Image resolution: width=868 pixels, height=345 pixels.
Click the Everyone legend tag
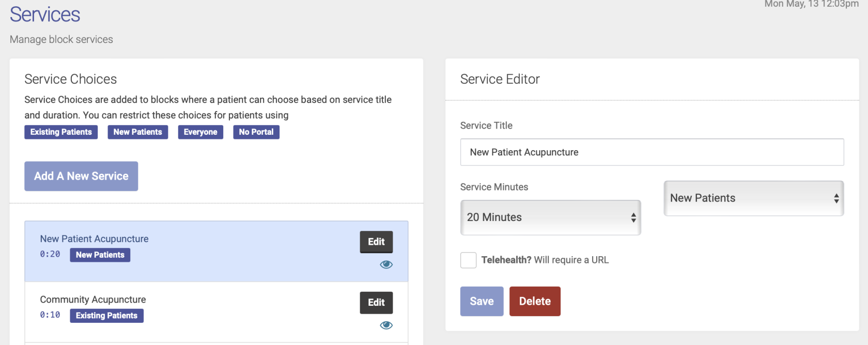pyautogui.click(x=200, y=132)
